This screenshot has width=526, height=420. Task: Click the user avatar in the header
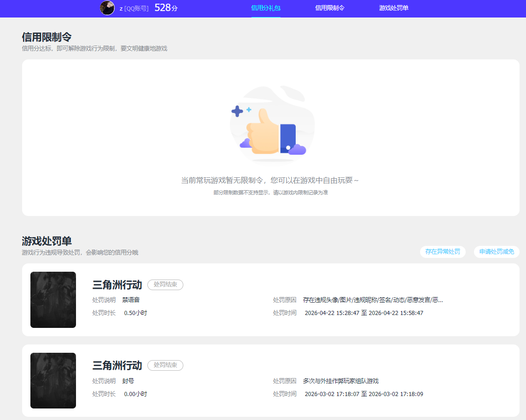tap(107, 8)
